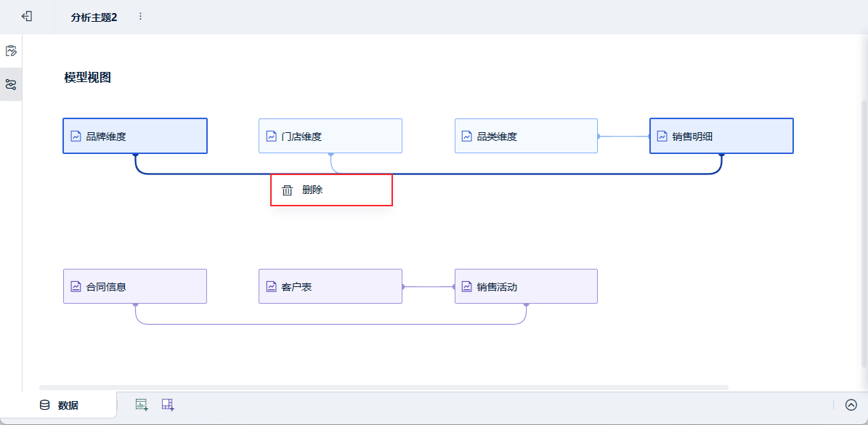Open the data editing sidebar icon

[11, 51]
